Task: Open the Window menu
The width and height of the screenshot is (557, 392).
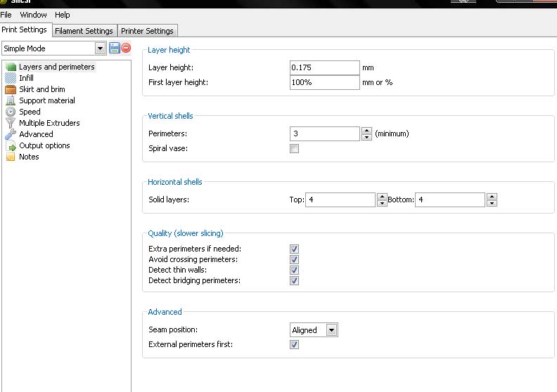Action: click(33, 15)
